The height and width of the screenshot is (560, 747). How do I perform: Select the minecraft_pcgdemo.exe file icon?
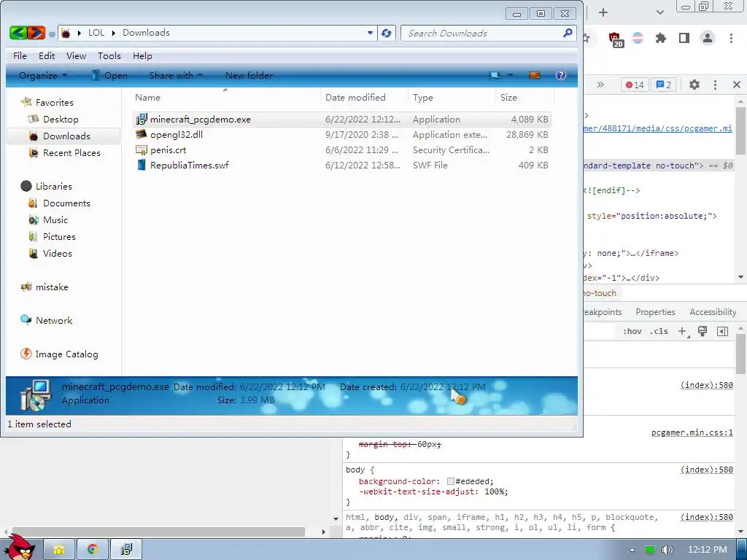142,120
